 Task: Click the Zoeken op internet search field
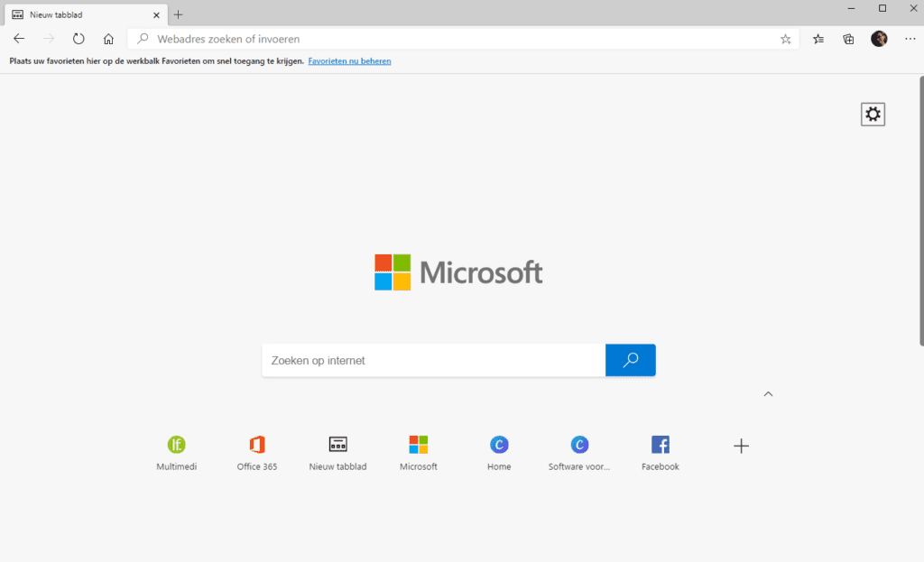(x=434, y=361)
